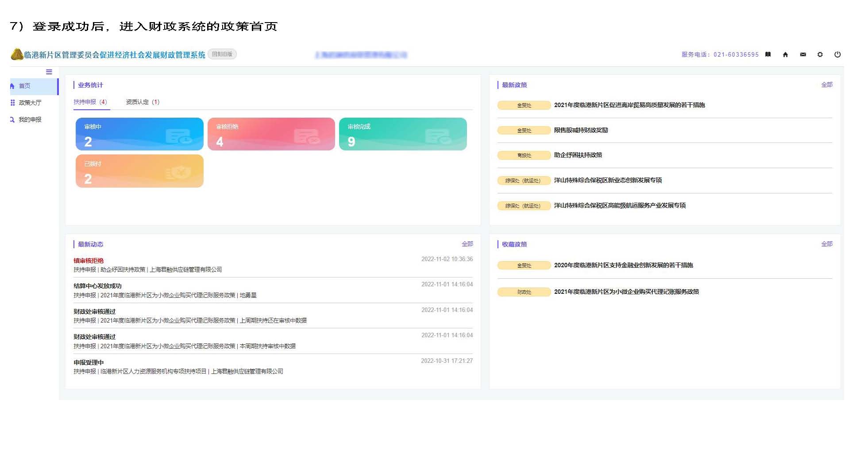View all in 最新动态 panel

[467, 244]
